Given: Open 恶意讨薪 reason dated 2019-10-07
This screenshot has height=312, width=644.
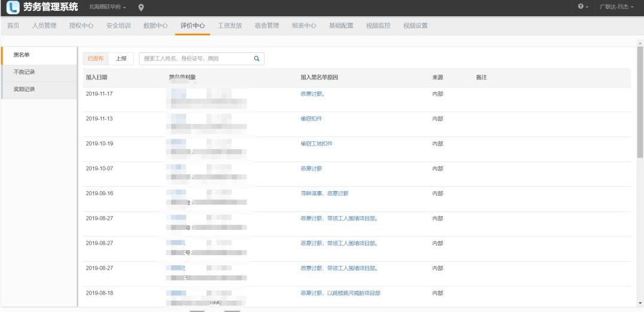Looking at the screenshot, I should click(311, 168).
